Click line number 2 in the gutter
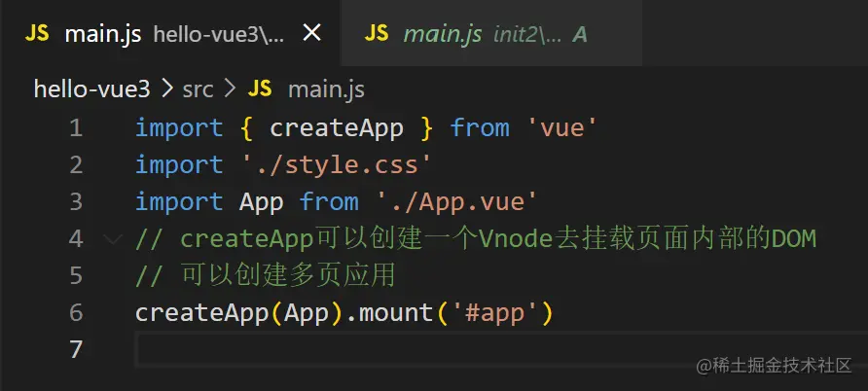Viewport: 868px width, 391px height. click(76, 164)
